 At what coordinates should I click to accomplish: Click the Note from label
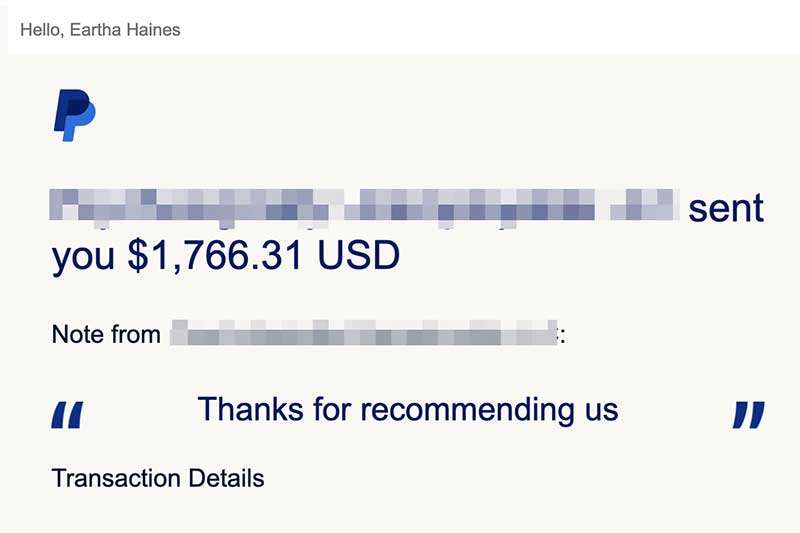[106, 335]
